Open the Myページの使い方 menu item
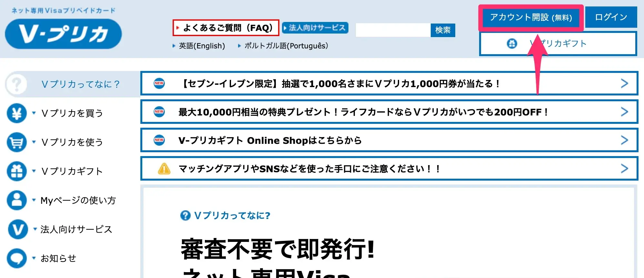Viewport: 644px width, 278px height. pos(78,200)
